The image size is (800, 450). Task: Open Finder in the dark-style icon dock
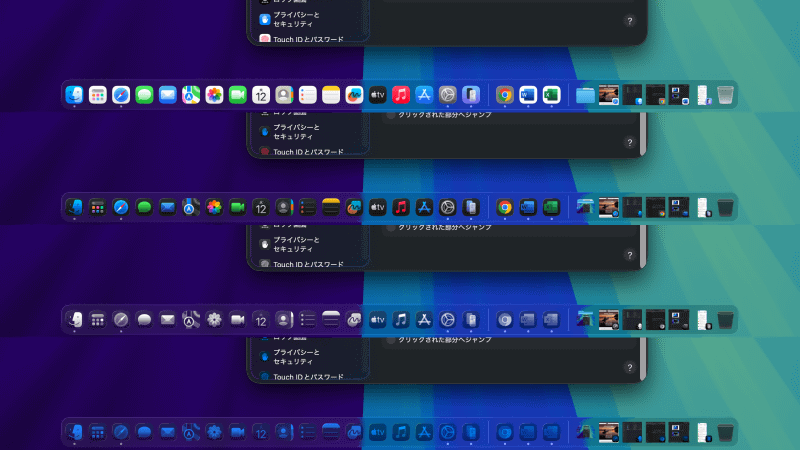(x=74, y=207)
